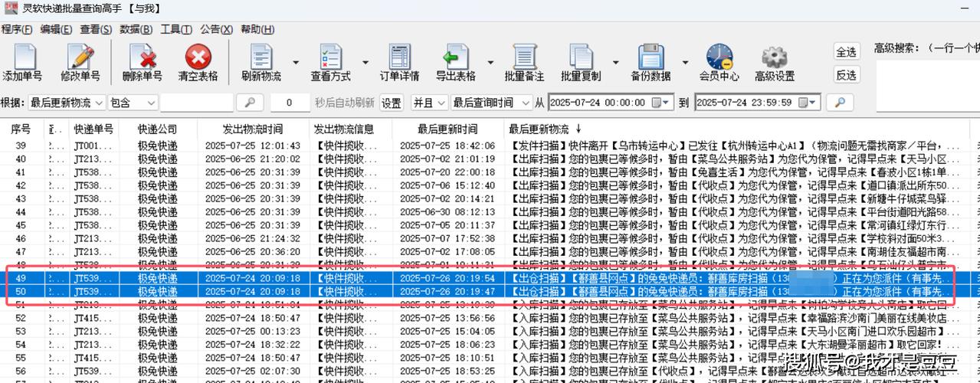Select row with 序号 39
The image size is (980, 383).
[490, 146]
